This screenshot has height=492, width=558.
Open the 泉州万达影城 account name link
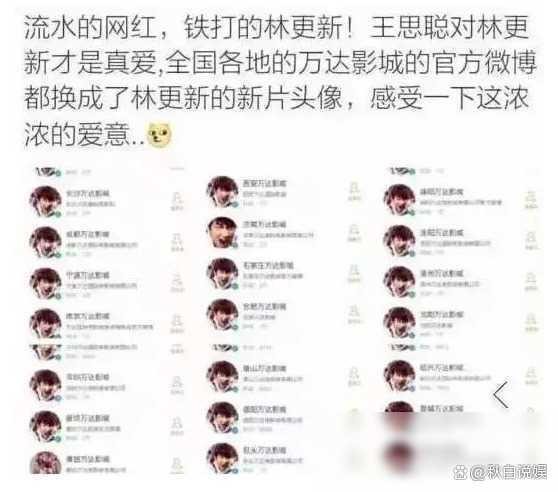(x=442, y=274)
